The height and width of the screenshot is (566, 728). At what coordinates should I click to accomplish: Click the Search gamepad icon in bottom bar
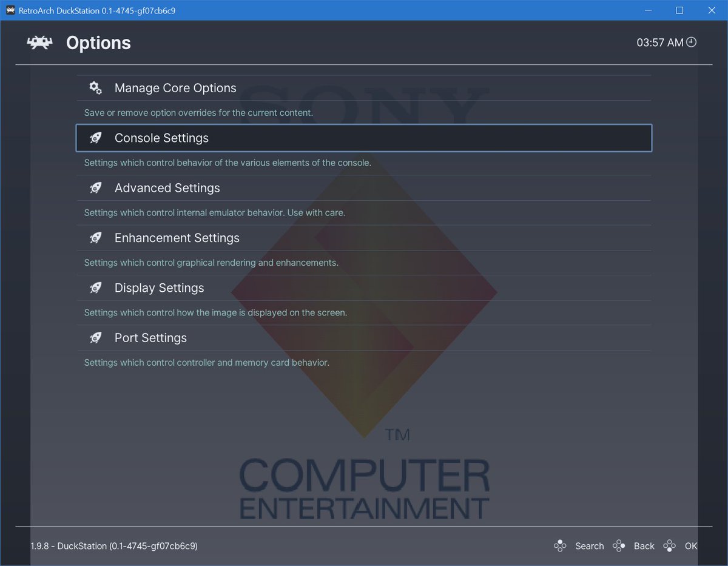click(560, 545)
